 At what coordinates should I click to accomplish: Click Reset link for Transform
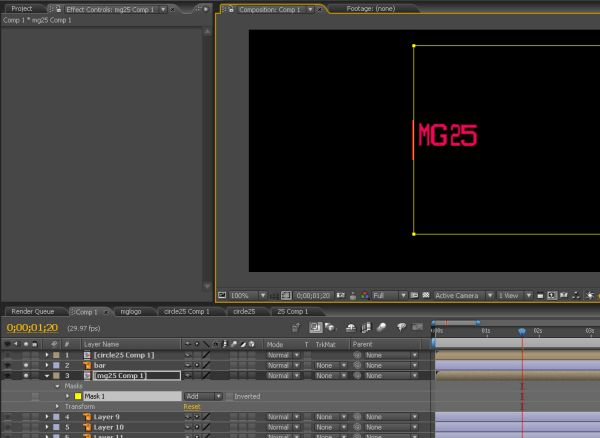coord(192,407)
